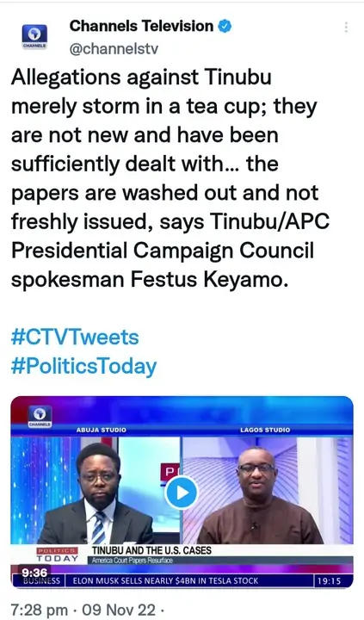This screenshot has height=620, width=364.
Task: Play the embedded video
Action: pyautogui.click(x=182, y=493)
